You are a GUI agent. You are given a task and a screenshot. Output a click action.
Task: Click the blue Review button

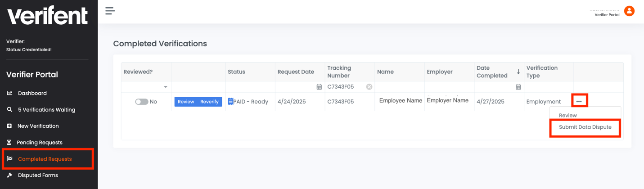tap(186, 102)
